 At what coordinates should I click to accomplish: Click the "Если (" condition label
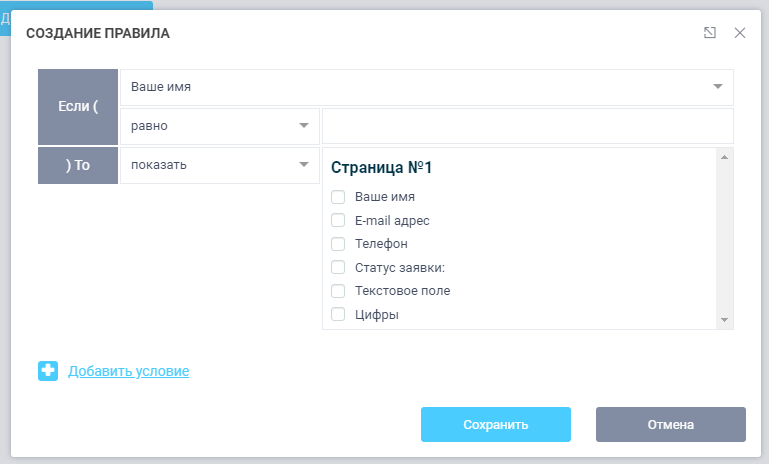tap(78, 107)
